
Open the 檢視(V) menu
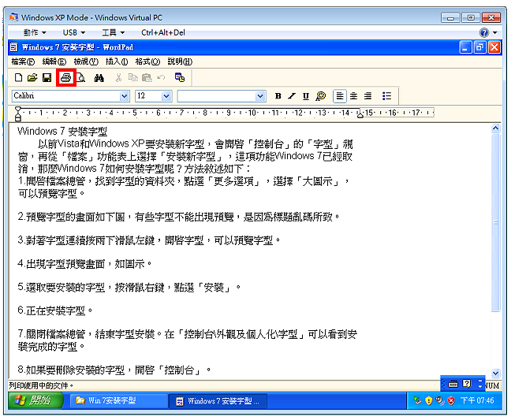(x=86, y=61)
